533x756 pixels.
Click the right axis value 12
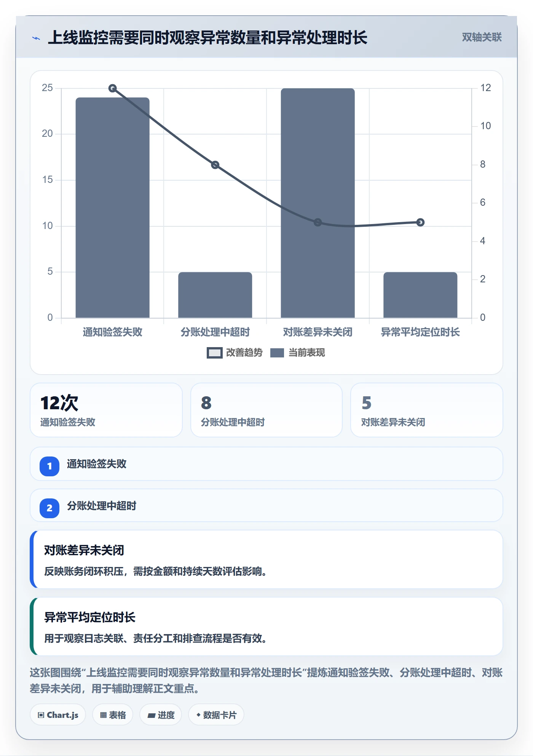click(x=485, y=88)
